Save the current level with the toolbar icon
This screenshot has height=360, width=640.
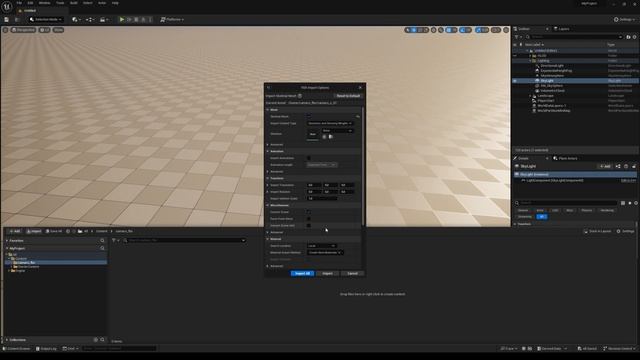point(7,20)
